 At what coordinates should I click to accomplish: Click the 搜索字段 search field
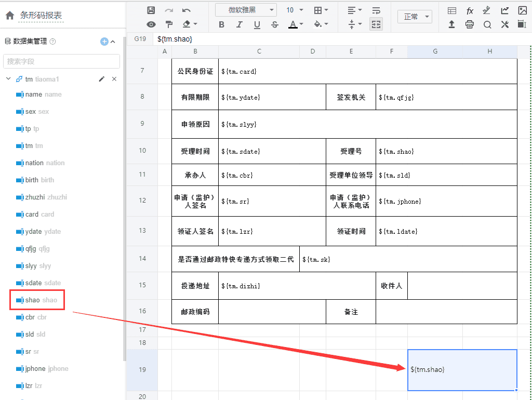point(61,61)
